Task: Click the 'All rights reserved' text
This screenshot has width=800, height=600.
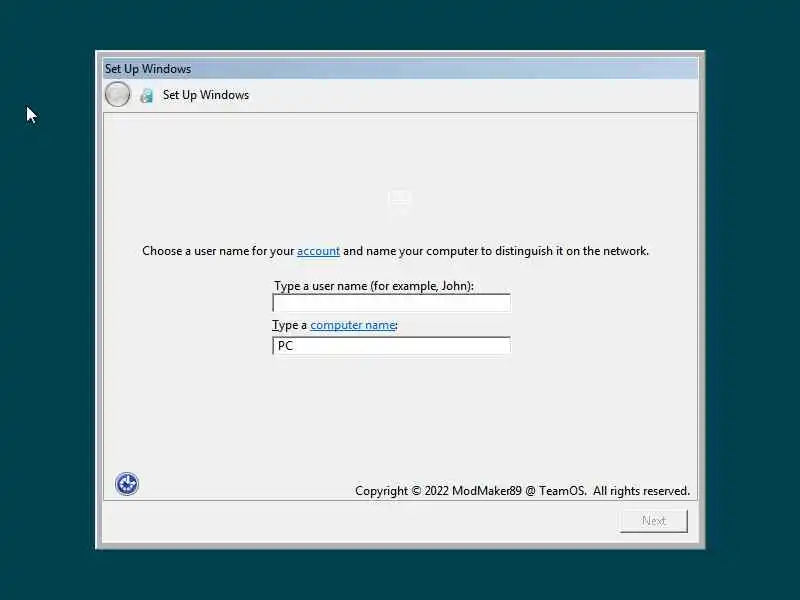Action: 641,491
